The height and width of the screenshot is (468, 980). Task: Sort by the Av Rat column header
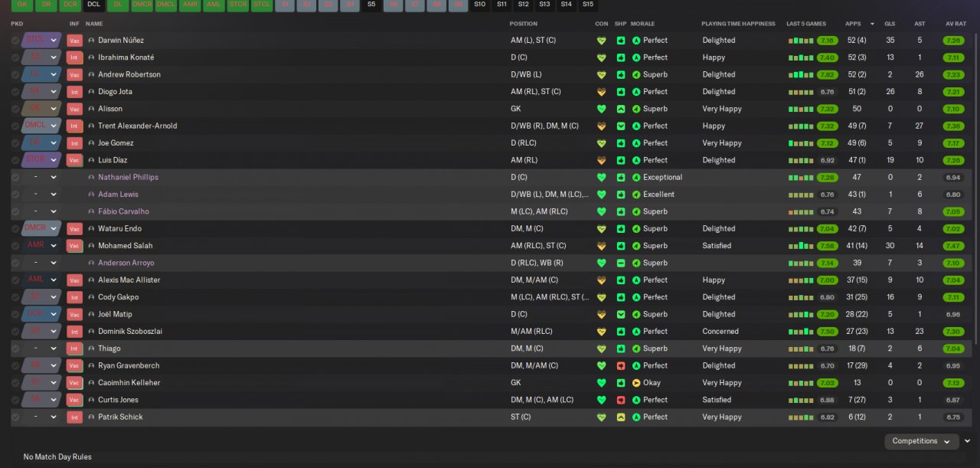[955, 24]
